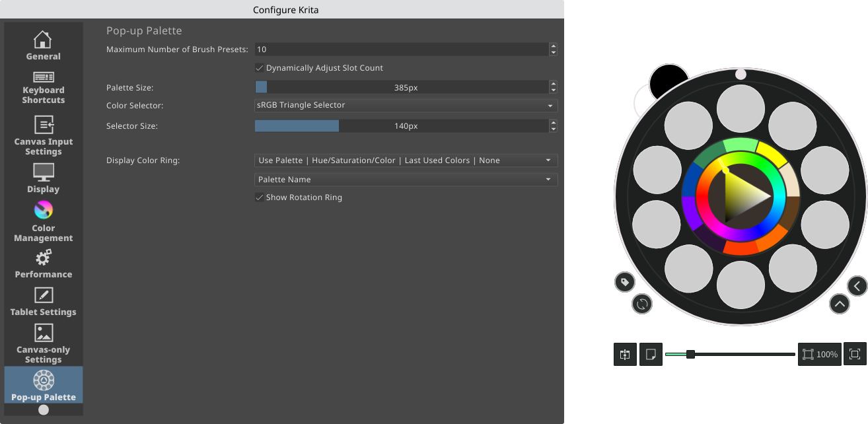The width and height of the screenshot is (868, 424).
Task: Open the Color Management settings page
Action: point(43,221)
